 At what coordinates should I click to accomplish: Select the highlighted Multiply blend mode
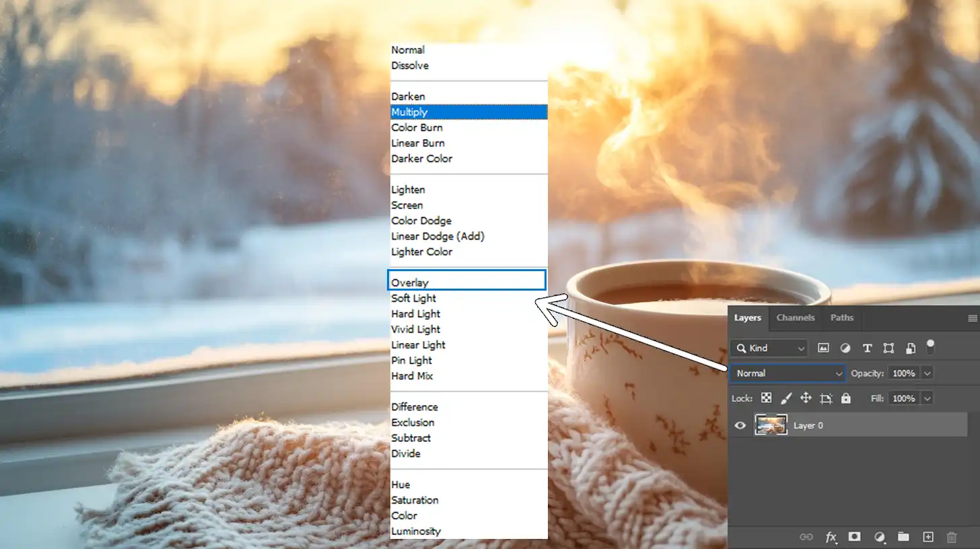click(468, 112)
